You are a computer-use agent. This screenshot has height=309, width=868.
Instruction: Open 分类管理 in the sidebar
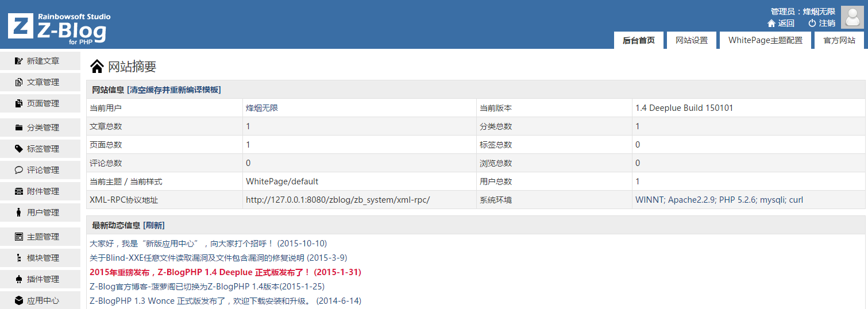(x=40, y=128)
